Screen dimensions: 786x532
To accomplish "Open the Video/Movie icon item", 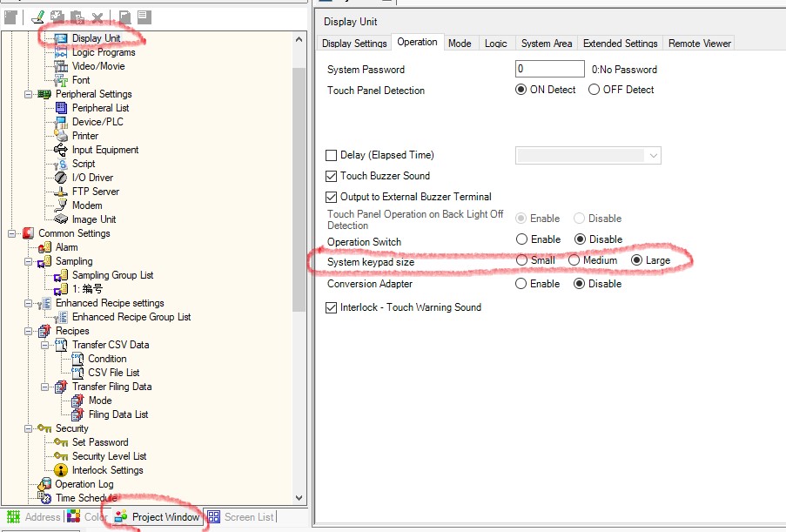I will [x=61, y=66].
